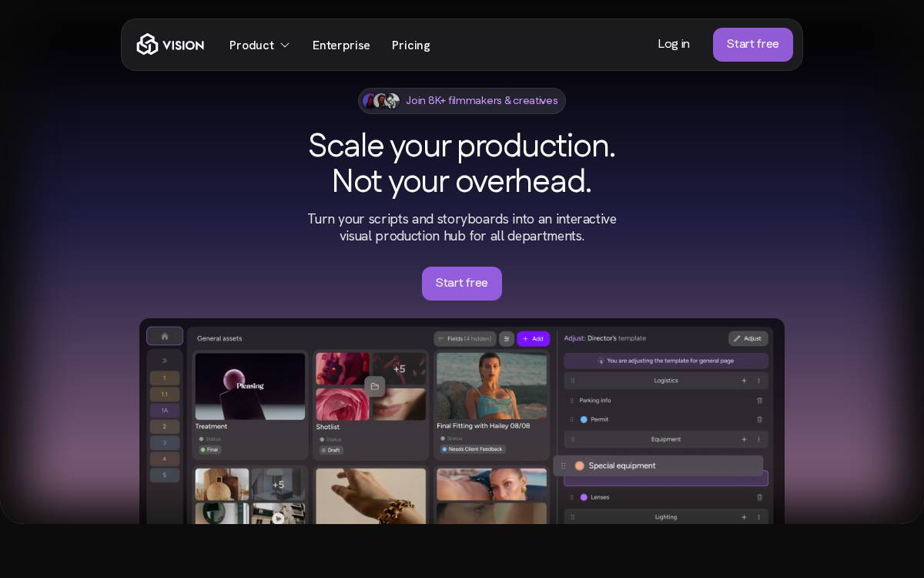Image resolution: width=924 pixels, height=578 pixels.
Task: Click the plus icon in Lighting row
Action: (x=744, y=517)
